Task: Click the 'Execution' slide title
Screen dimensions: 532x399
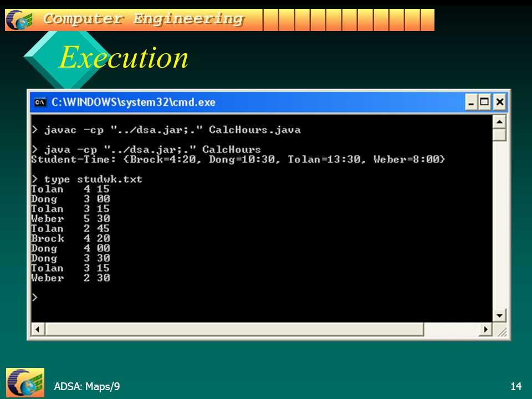Action: pos(124,57)
